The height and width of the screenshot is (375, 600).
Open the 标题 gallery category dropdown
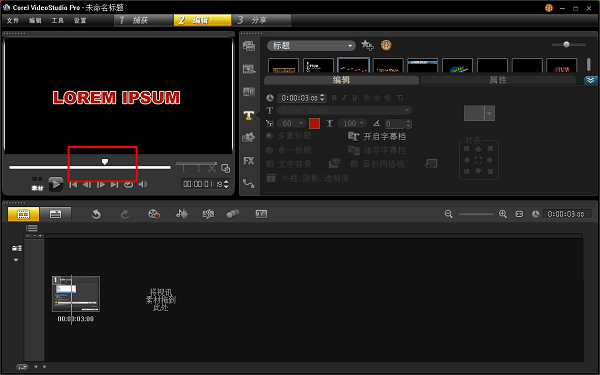click(x=311, y=46)
